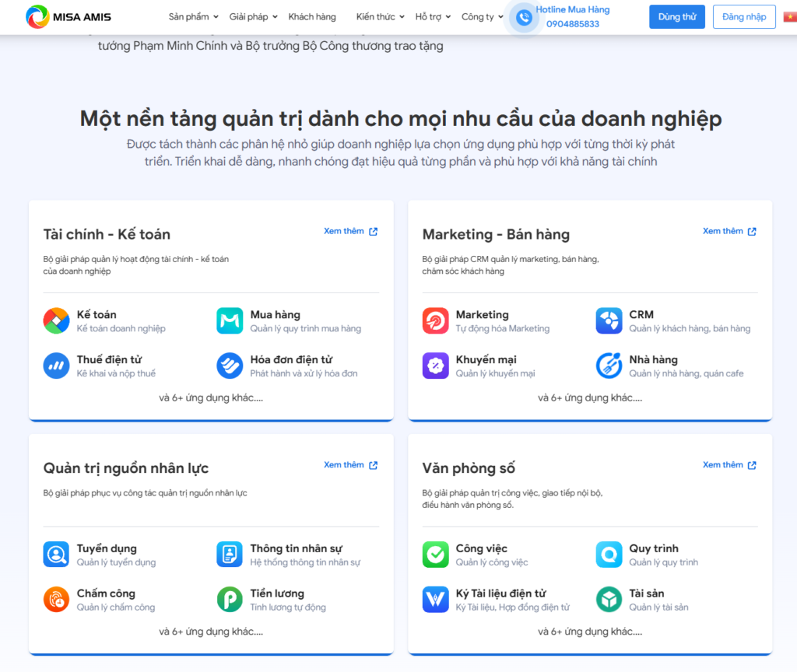Click Xem thêm in Văn phòng số
797x672 pixels.
point(723,465)
